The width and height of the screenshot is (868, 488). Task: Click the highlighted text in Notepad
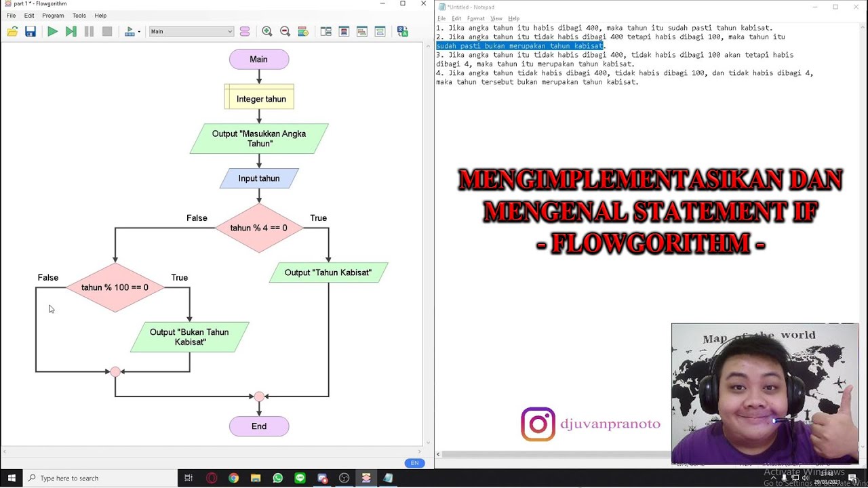coord(519,45)
